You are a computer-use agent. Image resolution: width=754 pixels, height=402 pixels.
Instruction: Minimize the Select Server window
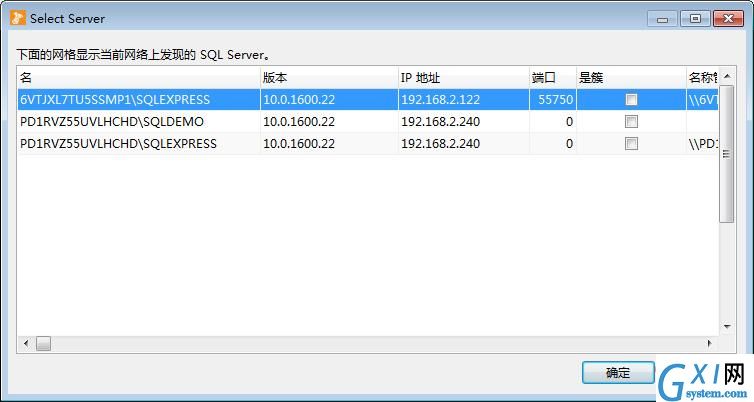pyautogui.click(x=662, y=19)
